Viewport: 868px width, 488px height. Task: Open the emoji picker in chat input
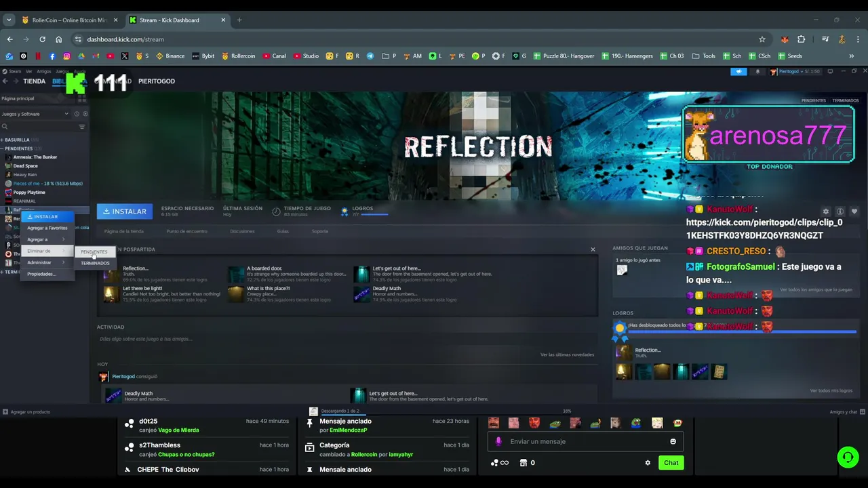click(673, 441)
